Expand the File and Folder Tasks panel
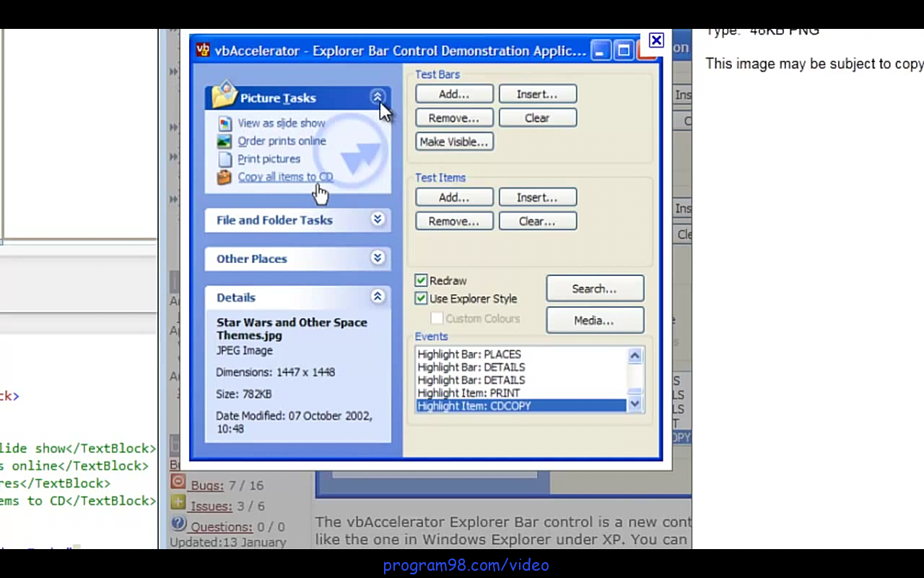924x578 pixels. pos(378,219)
